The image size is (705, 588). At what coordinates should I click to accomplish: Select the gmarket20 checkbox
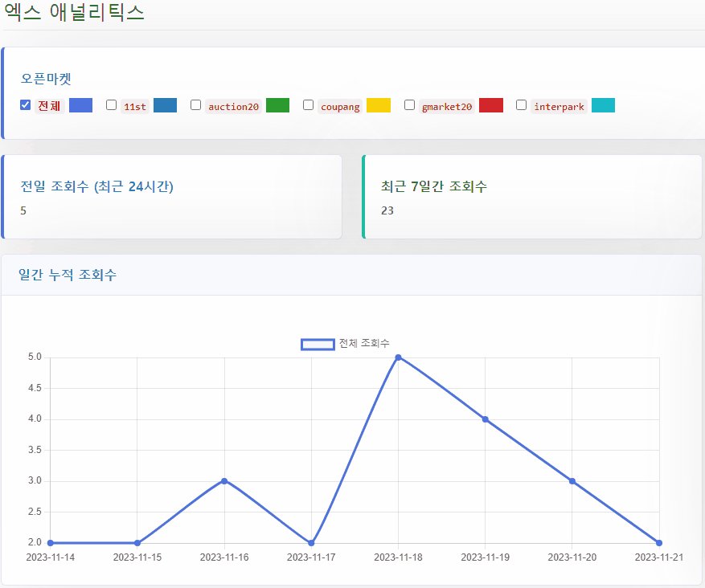pos(409,105)
